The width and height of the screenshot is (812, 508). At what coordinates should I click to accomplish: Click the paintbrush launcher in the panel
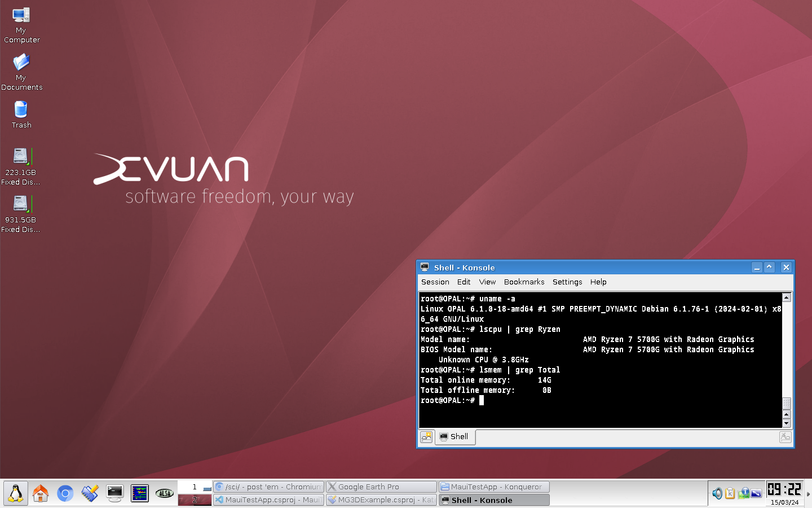[90, 493]
